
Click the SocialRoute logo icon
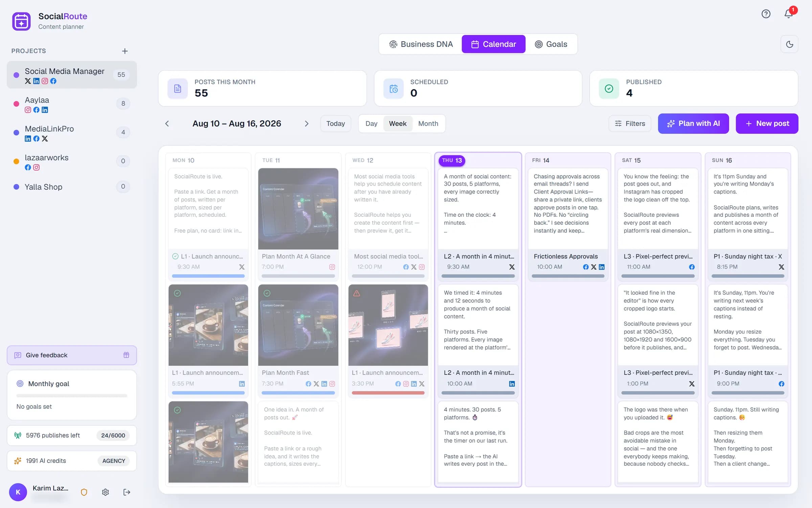click(x=21, y=21)
